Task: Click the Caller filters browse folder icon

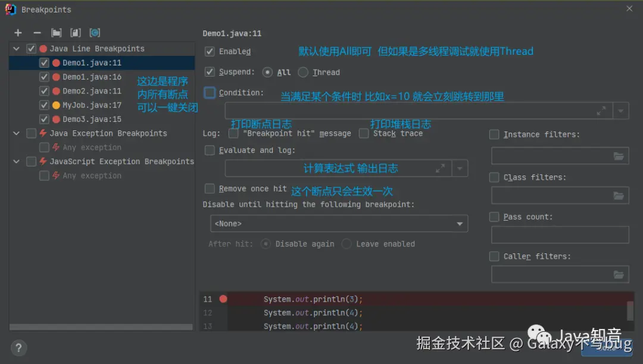Action: click(x=619, y=274)
